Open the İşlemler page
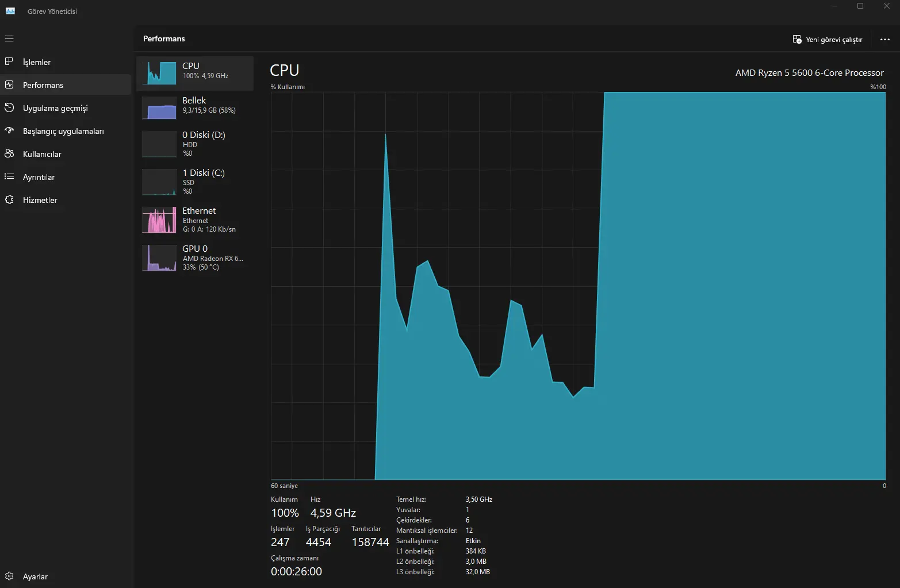The image size is (900, 588). click(x=66, y=62)
